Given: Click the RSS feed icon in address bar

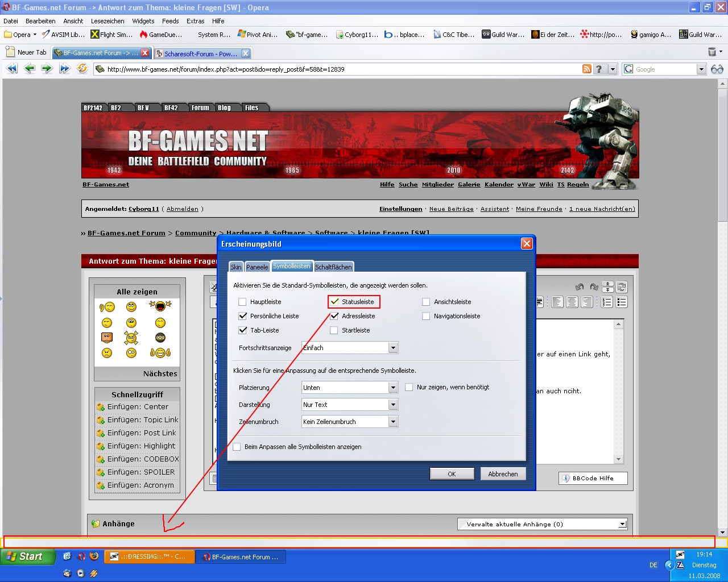Looking at the screenshot, I should [587, 69].
